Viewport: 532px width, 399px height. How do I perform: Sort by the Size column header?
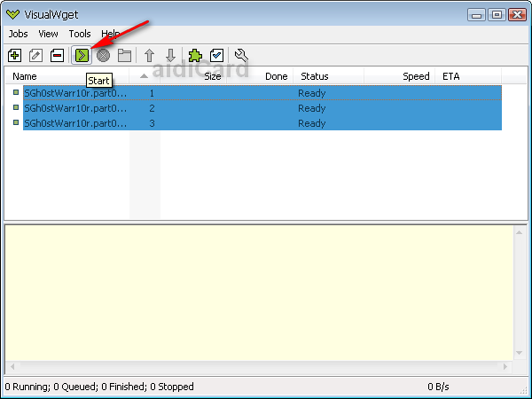click(x=193, y=76)
